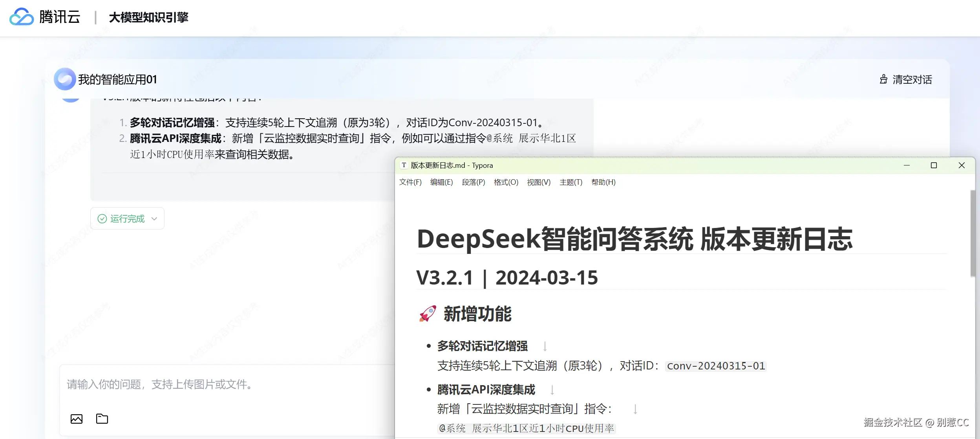Open the 段落(P) menu

[474, 182]
